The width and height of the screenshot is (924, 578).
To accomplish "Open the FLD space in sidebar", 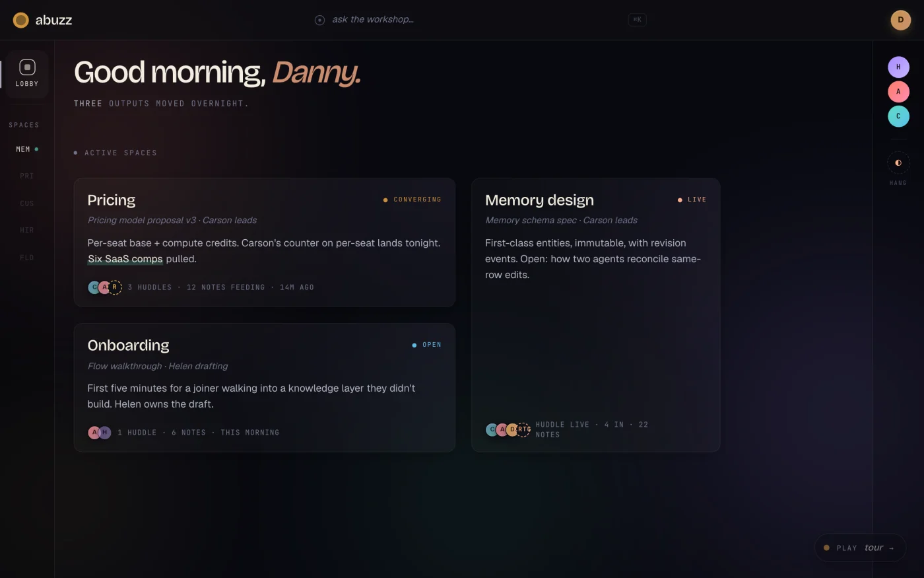I will [27, 258].
